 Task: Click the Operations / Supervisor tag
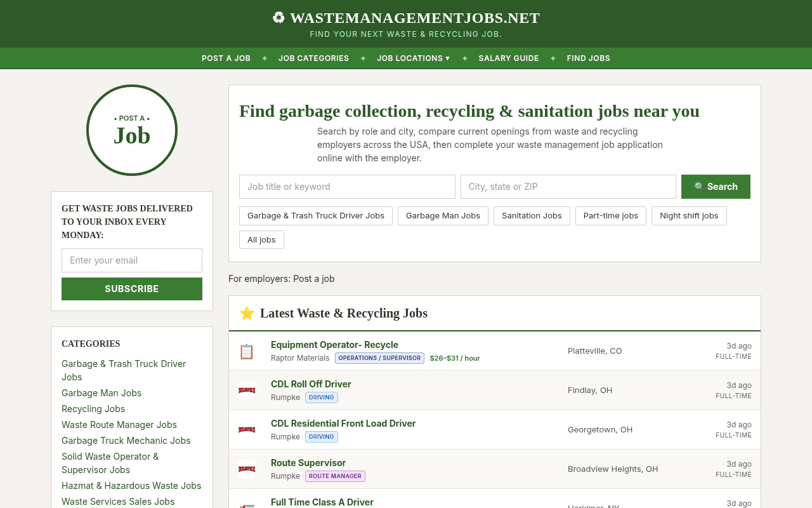tap(379, 358)
